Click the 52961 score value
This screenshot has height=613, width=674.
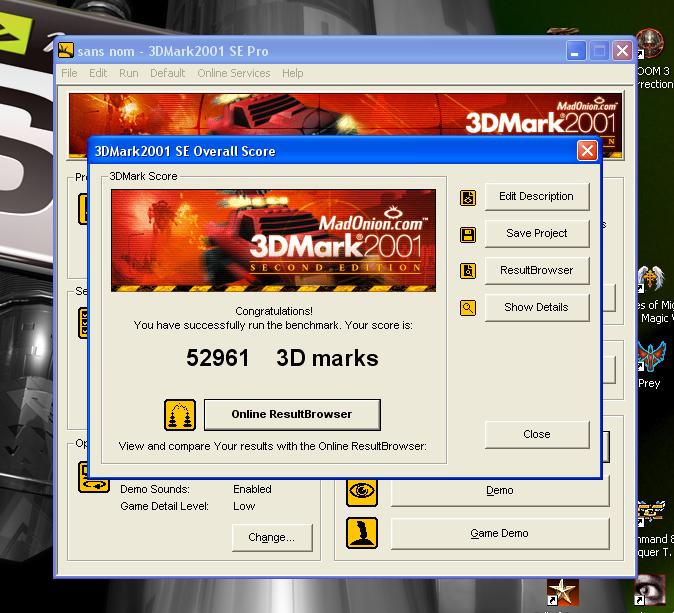tap(218, 358)
